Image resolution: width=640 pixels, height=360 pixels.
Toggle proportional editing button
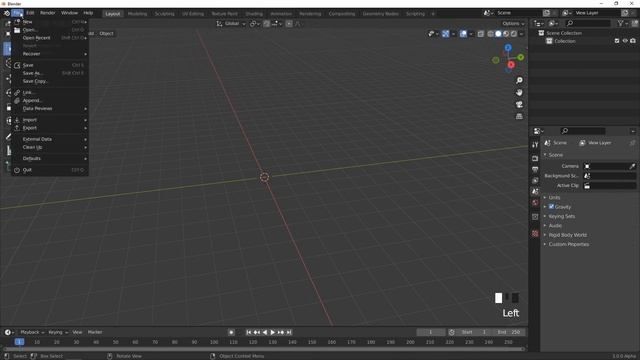289,24
